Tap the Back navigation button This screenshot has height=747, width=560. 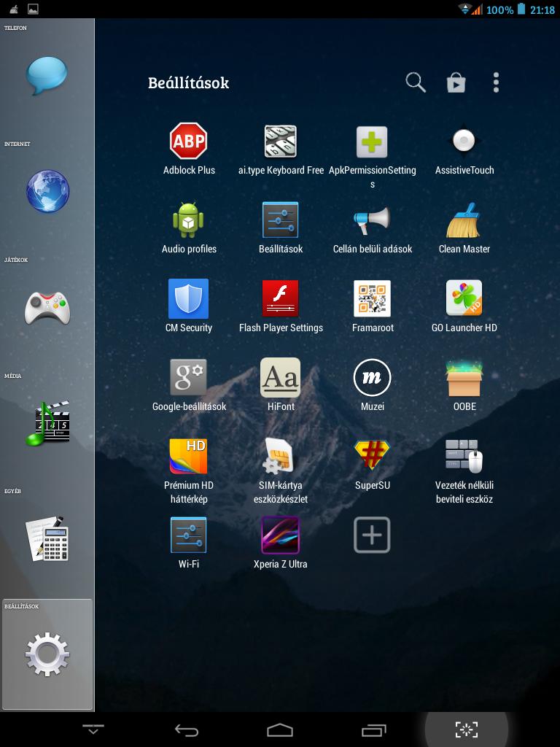pyautogui.click(x=186, y=729)
